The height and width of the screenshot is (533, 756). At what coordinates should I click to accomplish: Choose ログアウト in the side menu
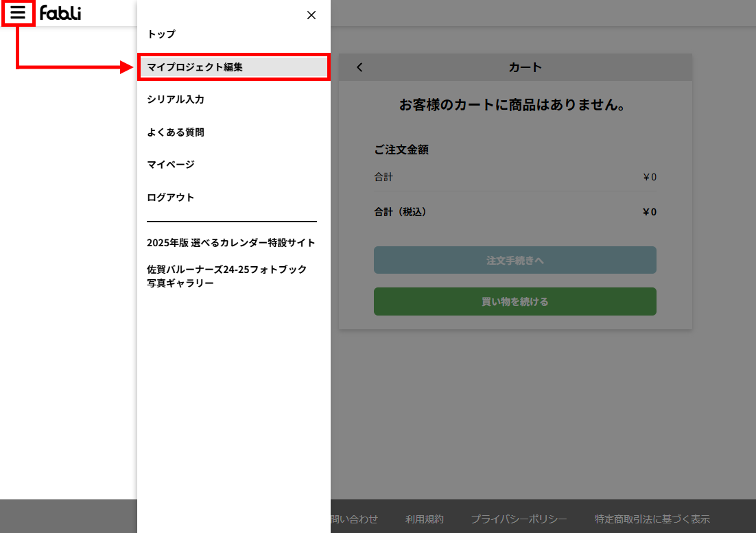(171, 198)
